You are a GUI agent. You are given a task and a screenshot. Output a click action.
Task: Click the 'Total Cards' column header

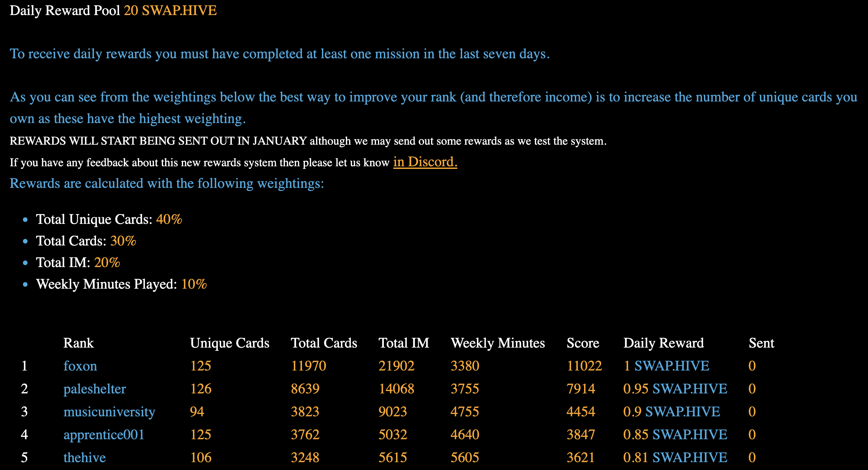click(324, 343)
